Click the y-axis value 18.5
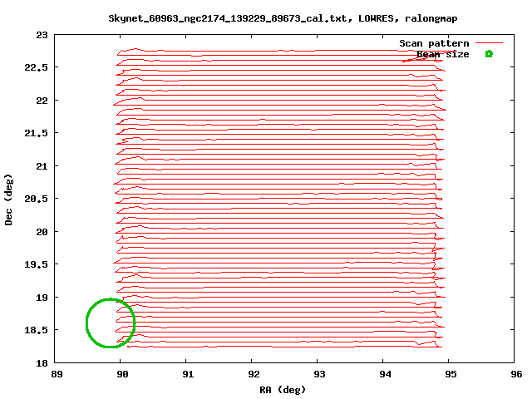Image resolution: width=532 pixels, height=399 pixels. [37, 330]
